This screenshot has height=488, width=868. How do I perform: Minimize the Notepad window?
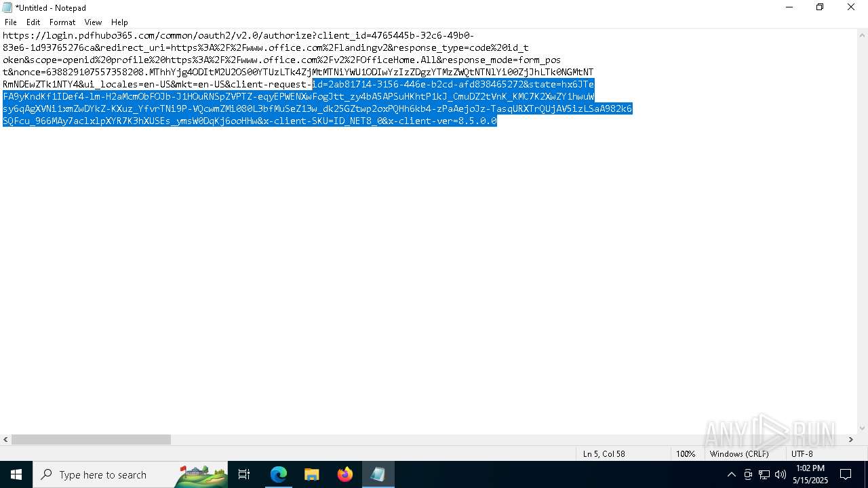pyautogui.click(x=789, y=7)
